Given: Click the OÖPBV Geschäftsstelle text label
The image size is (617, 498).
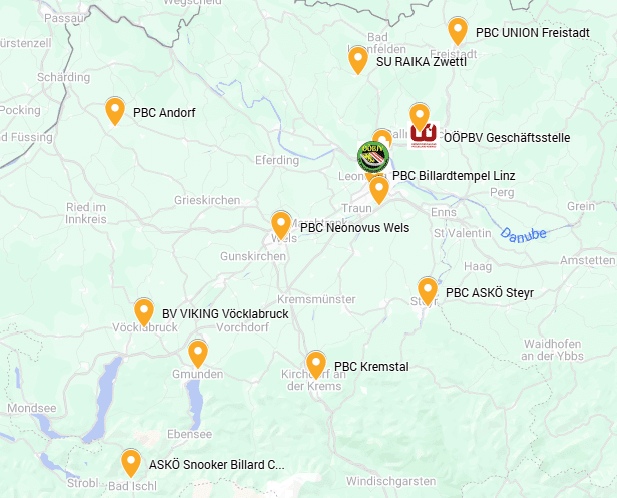Looking at the screenshot, I should tap(507, 138).
